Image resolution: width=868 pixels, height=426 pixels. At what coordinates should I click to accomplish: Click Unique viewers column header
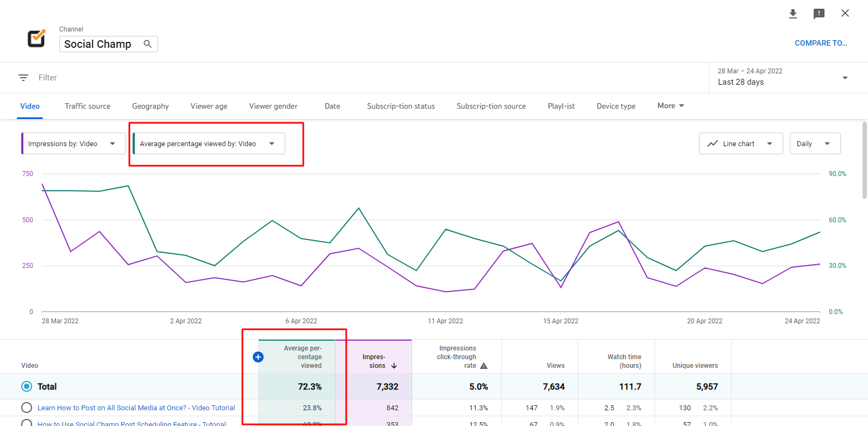coord(695,366)
